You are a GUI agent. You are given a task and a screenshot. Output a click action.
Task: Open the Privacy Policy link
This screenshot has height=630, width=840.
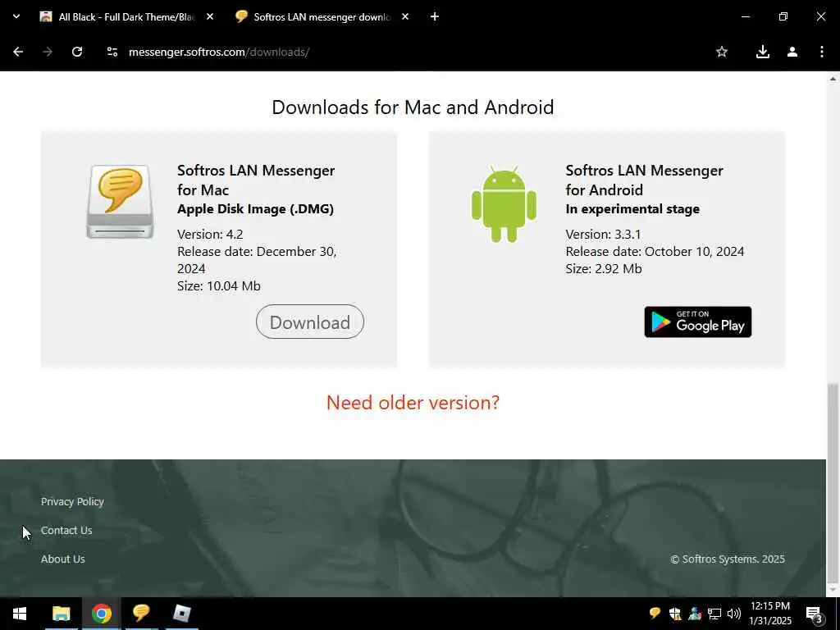tap(72, 501)
